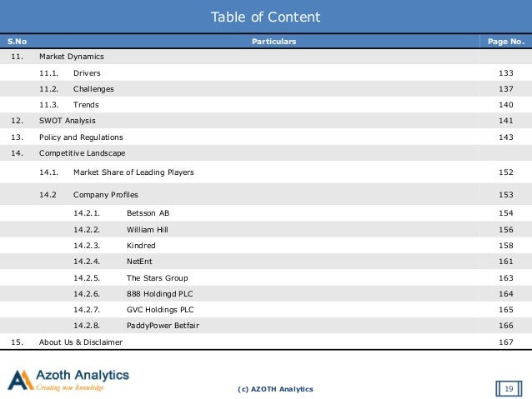This screenshot has width=532, height=399.
Task: Click page number 140 for Trends
Action: click(x=506, y=105)
